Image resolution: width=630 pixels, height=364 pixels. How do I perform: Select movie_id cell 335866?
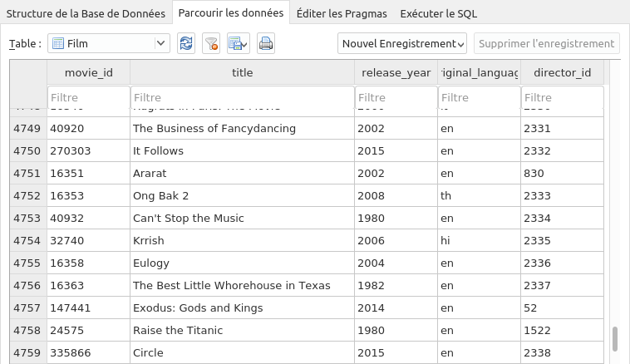pos(89,352)
